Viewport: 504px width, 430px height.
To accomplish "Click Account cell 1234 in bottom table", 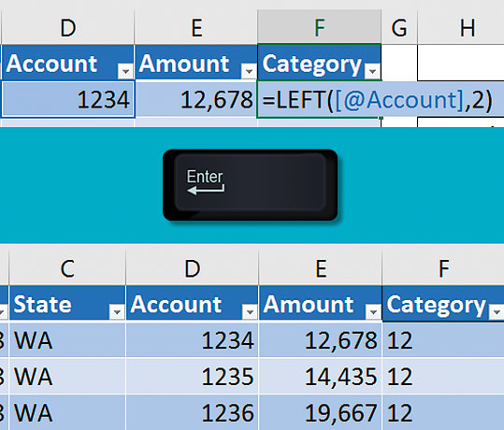I will [x=192, y=340].
